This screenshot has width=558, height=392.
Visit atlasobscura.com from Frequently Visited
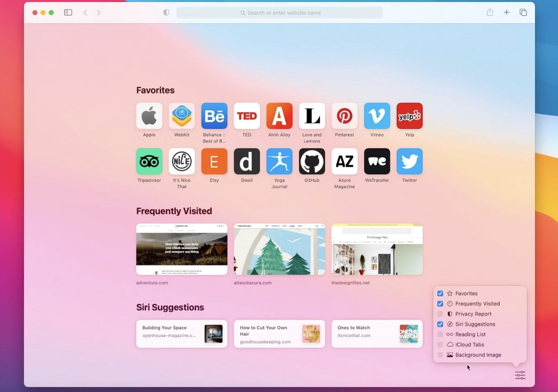coord(279,249)
